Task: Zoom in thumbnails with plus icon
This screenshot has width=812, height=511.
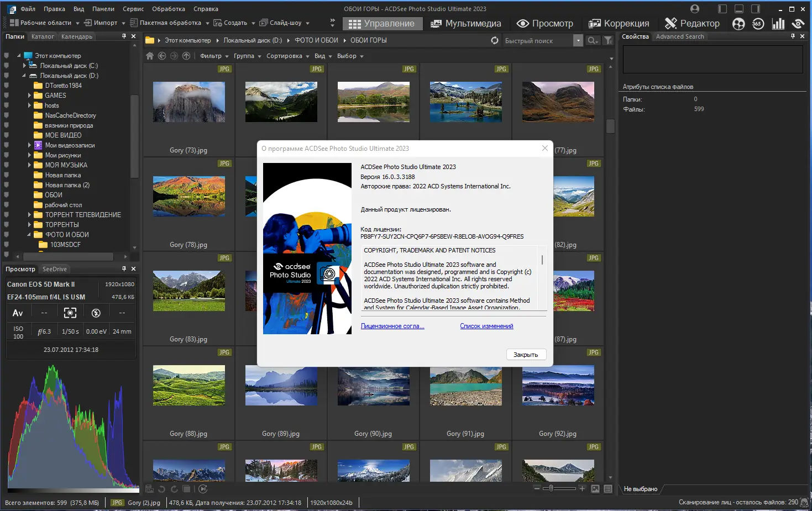Action: (582, 488)
